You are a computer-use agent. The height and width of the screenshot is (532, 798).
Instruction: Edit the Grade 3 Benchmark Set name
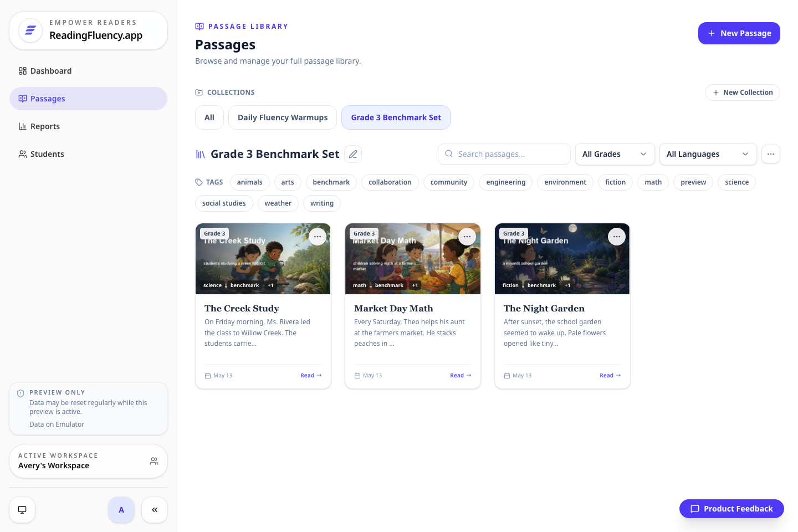353,154
